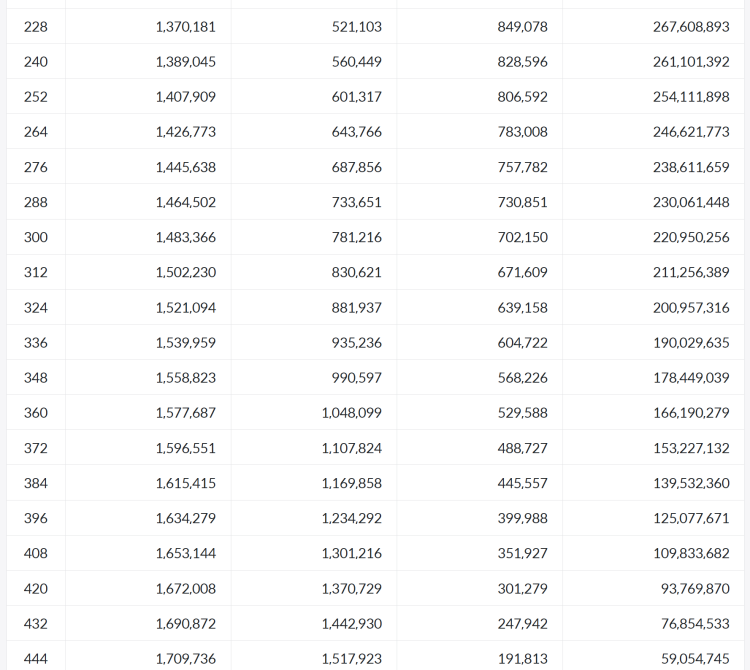Click month 228 row label
The height and width of the screenshot is (670, 750).
[36, 27]
